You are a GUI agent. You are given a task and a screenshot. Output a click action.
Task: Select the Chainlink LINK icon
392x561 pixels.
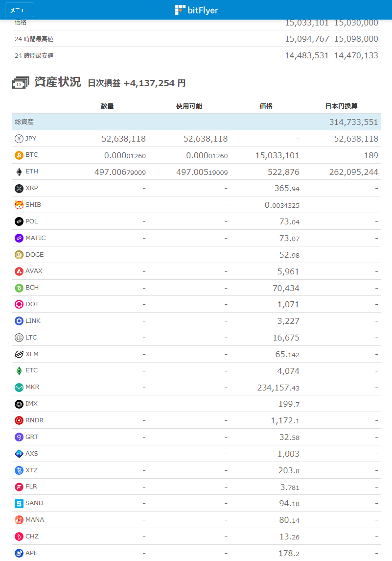tap(19, 321)
